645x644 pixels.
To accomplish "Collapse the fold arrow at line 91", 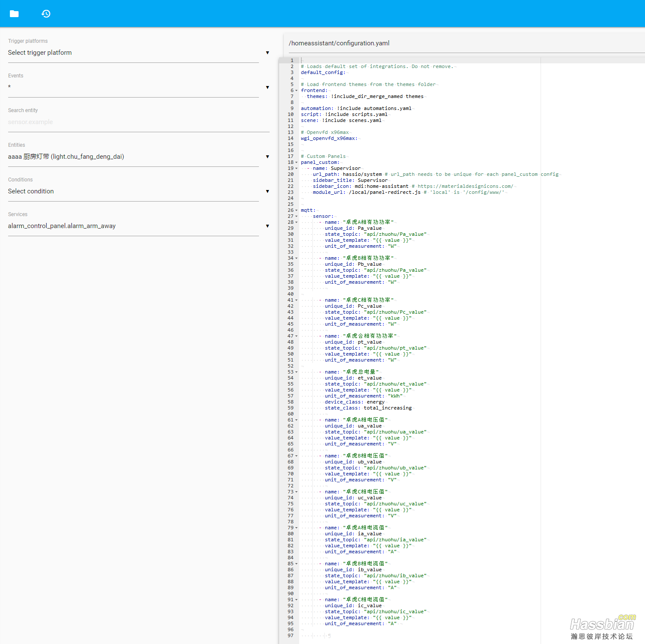I will (x=297, y=600).
